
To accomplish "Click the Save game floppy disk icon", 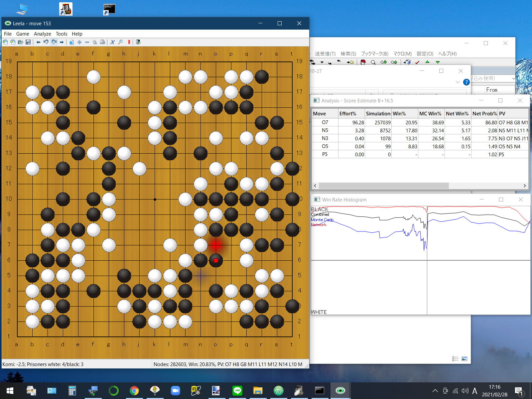I will (x=28, y=42).
